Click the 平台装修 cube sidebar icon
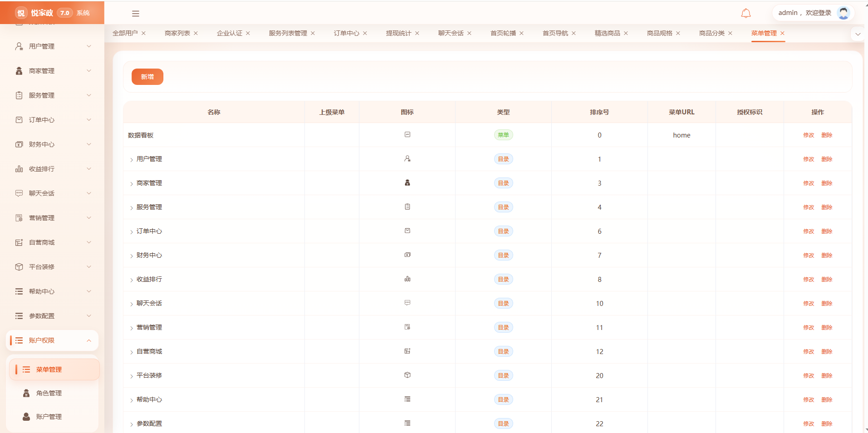Viewport: 868px width, 433px height. (x=19, y=267)
